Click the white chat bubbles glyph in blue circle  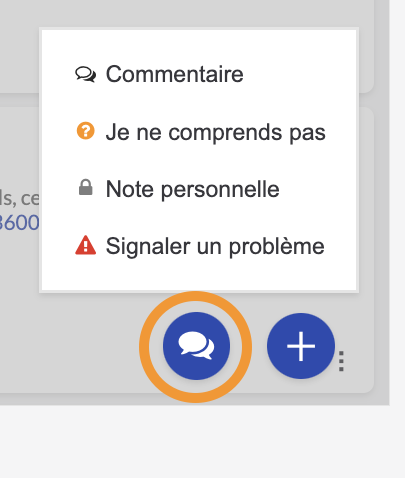[x=196, y=345]
